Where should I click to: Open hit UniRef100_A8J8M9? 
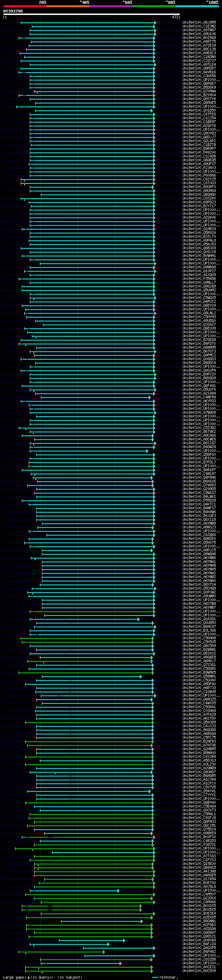coord(199,23)
